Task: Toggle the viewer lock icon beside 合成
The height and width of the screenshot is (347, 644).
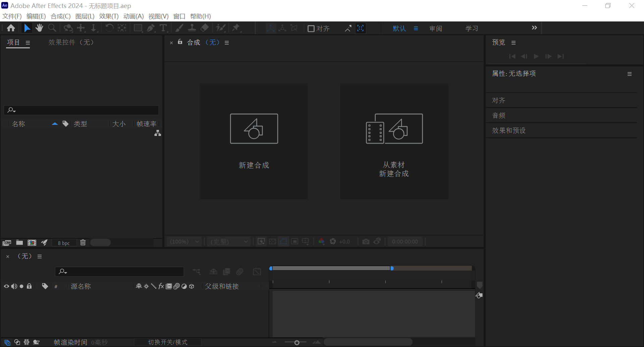Action: [x=180, y=42]
